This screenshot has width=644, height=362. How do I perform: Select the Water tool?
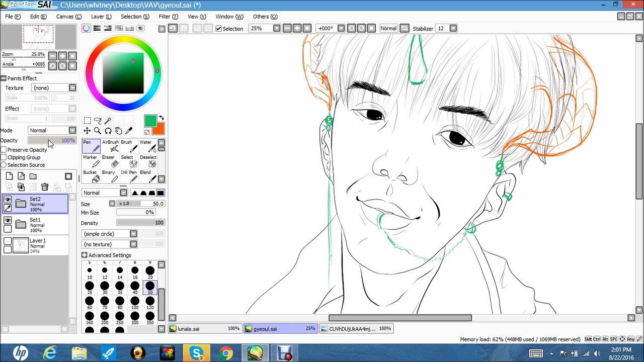pyautogui.click(x=148, y=146)
